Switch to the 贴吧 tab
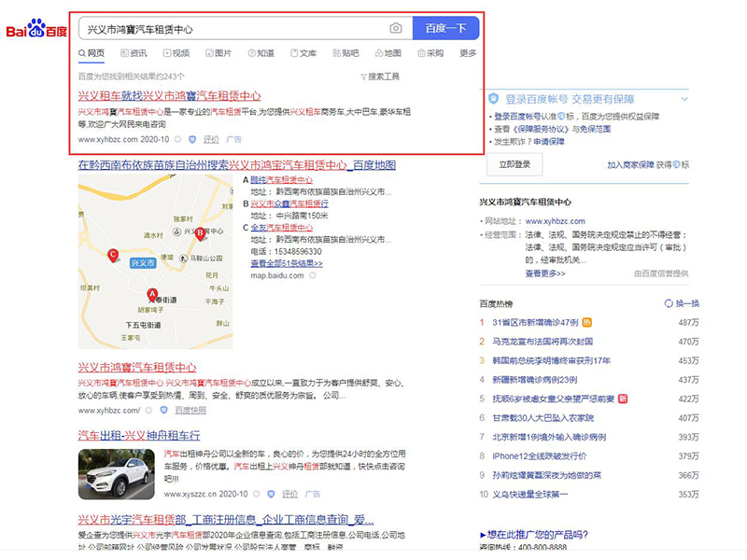The width and height of the screenshot is (747, 560). (x=345, y=53)
